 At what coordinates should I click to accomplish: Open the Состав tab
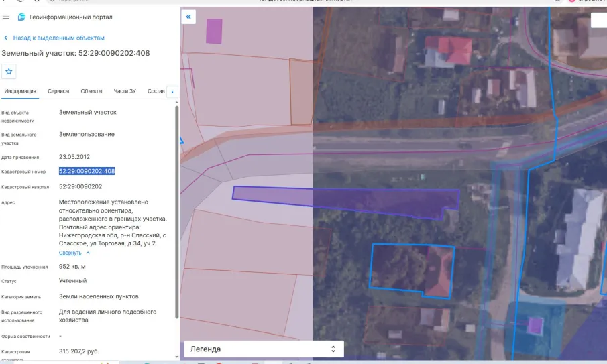[156, 91]
